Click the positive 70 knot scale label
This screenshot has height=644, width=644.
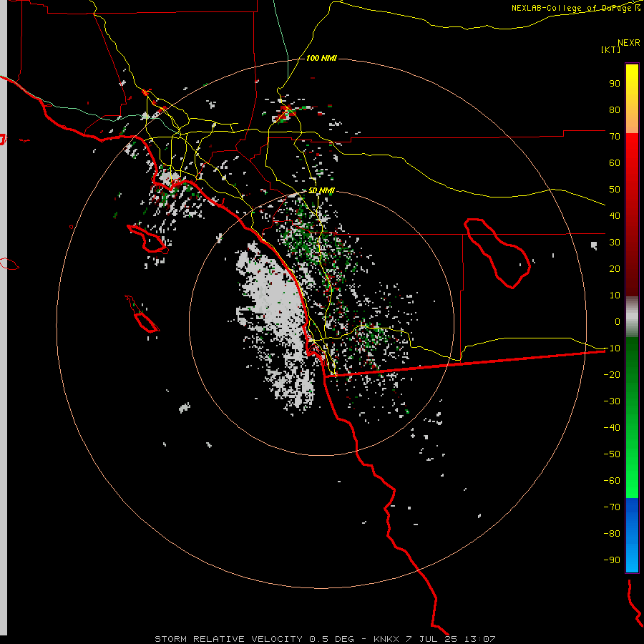(x=615, y=137)
